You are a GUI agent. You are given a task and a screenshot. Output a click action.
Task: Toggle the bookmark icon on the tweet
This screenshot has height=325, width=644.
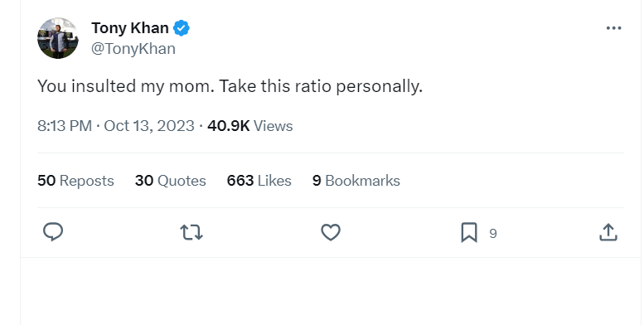[469, 232]
